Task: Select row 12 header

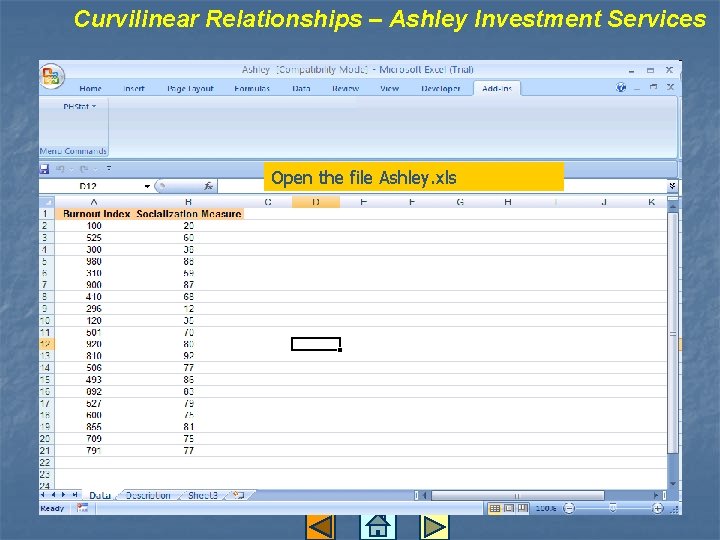Action: pyautogui.click(x=47, y=344)
